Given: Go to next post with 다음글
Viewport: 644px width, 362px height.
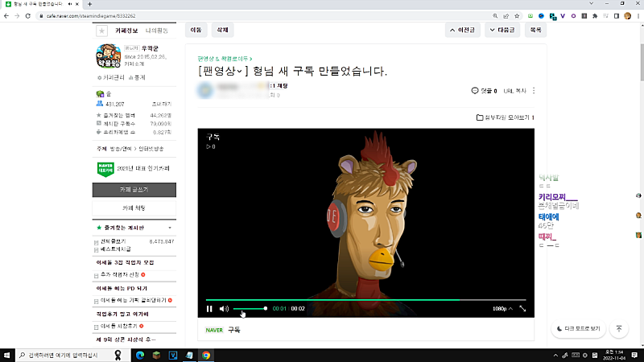Looking at the screenshot, I should [x=502, y=30].
